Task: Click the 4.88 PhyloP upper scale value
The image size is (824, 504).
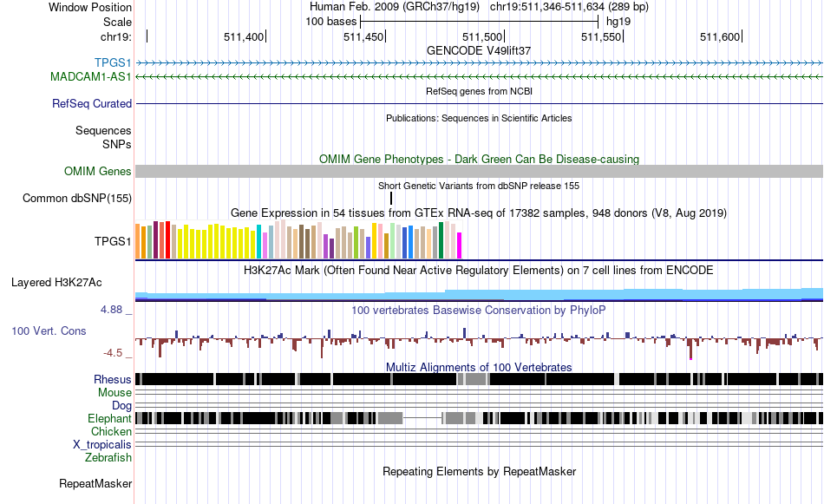Action: (x=111, y=310)
